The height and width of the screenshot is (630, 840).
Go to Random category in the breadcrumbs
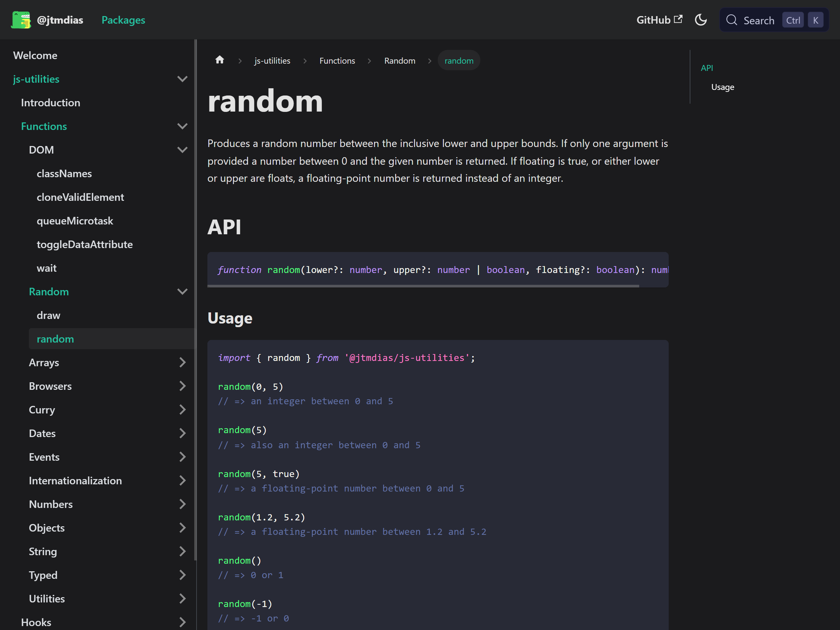pyautogui.click(x=400, y=60)
